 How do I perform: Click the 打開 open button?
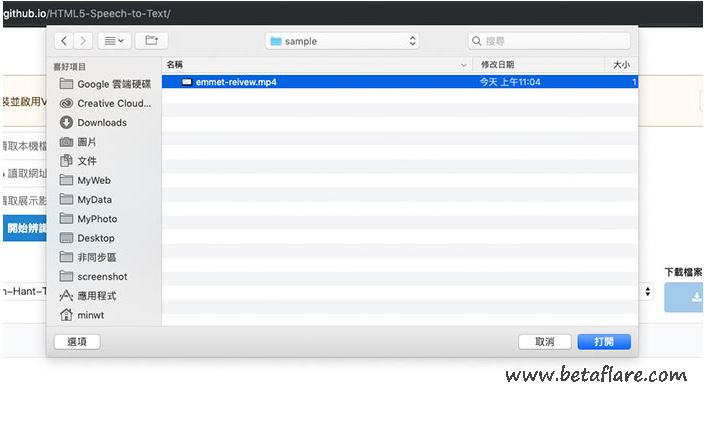[x=604, y=342]
